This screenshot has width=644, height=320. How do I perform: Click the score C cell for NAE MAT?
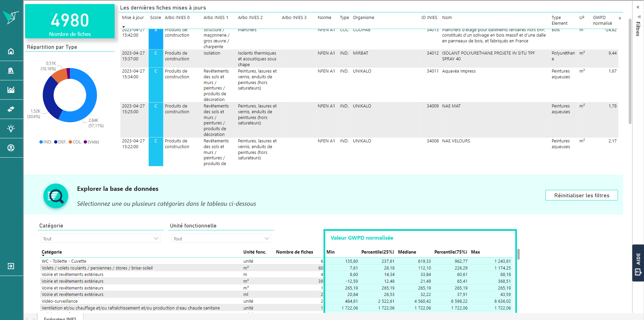pyautogui.click(x=156, y=120)
